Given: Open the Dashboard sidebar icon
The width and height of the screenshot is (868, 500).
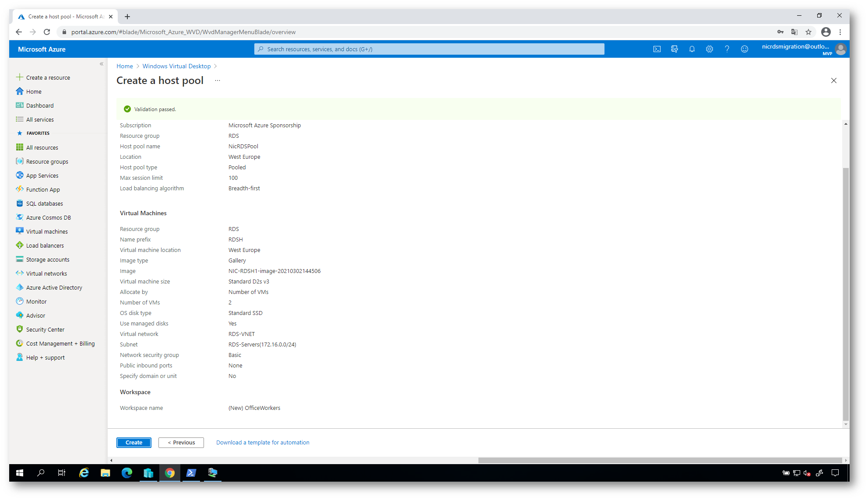Looking at the screenshot, I should [x=19, y=105].
